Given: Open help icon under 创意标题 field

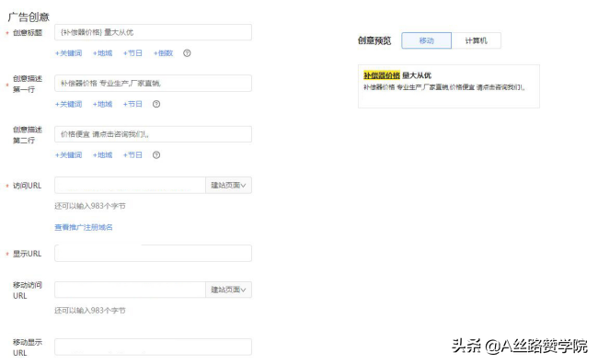Looking at the screenshot, I should [x=187, y=53].
